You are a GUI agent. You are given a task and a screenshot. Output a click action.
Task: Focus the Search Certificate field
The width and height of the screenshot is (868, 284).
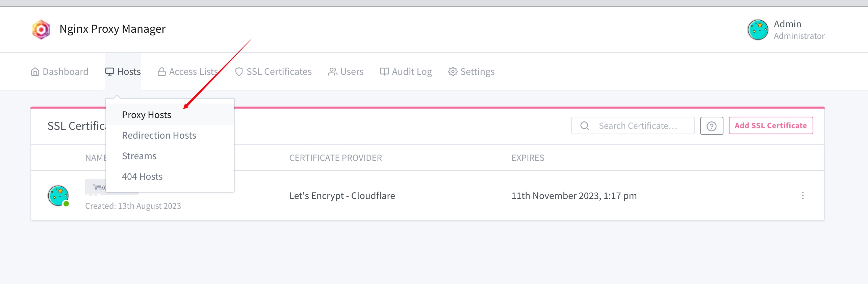pos(633,125)
